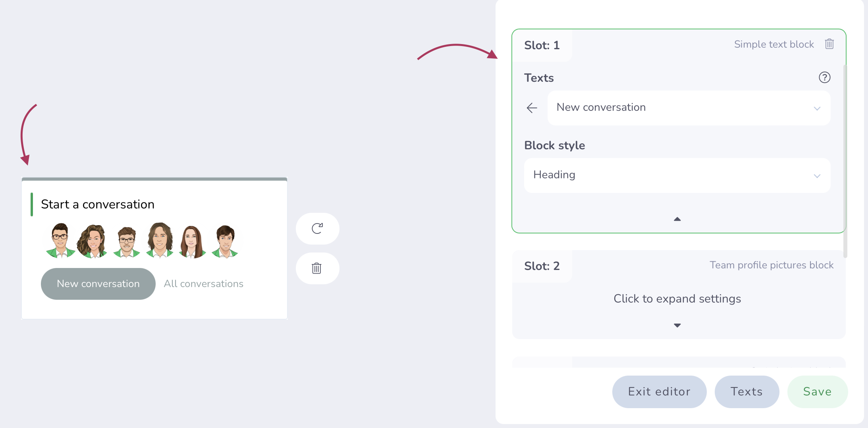The image size is (868, 428).
Task: Select the first team avatar with glasses
Action: [60, 241]
